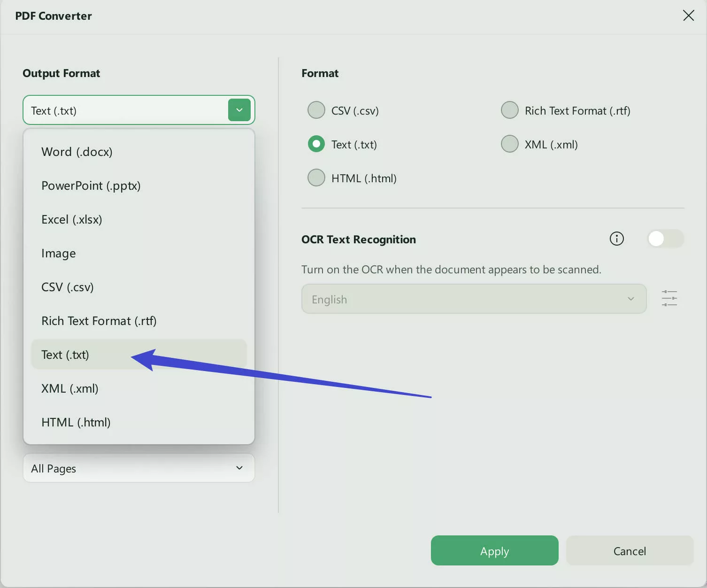Image resolution: width=707 pixels, height=588 pixels.
Task: Expand the English language dropdown
Action: point(474,299)
